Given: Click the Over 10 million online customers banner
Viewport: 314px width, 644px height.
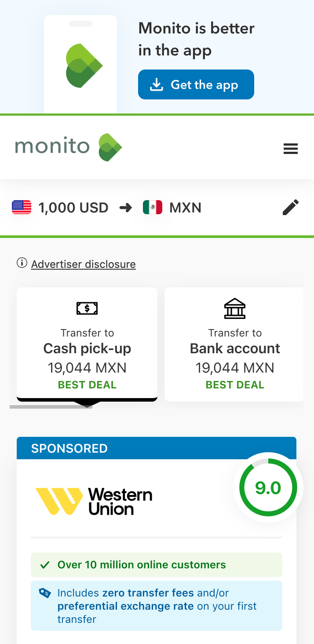Looking at the screenshot, I should coord(157,565).
